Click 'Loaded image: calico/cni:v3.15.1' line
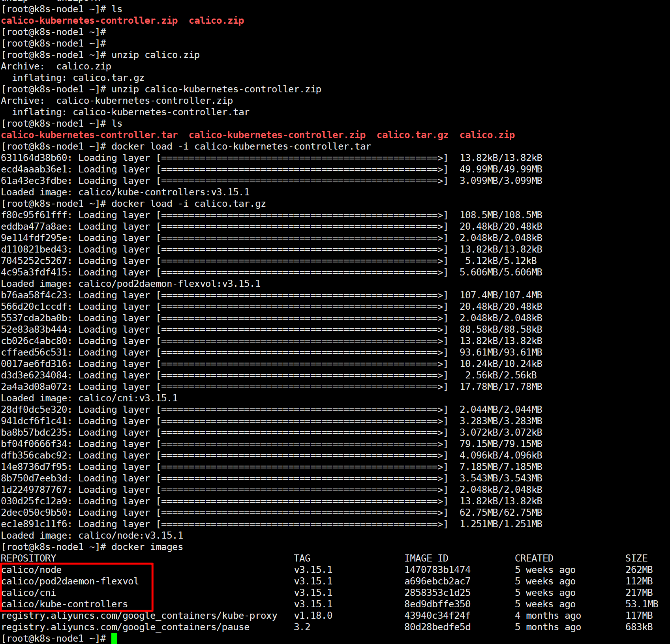Image resolution: width=670 pixels, height=644 pixels. (x=90, y=398)
